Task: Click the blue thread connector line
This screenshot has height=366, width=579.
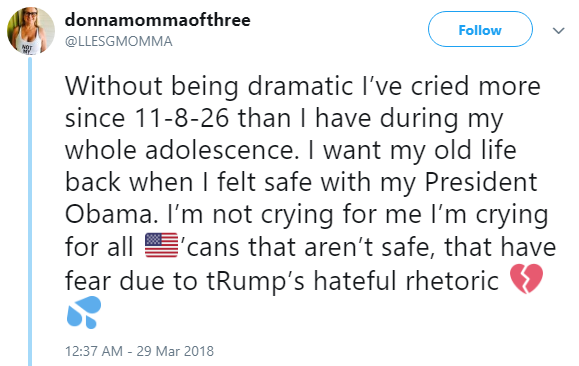Action: click(30, 211)
